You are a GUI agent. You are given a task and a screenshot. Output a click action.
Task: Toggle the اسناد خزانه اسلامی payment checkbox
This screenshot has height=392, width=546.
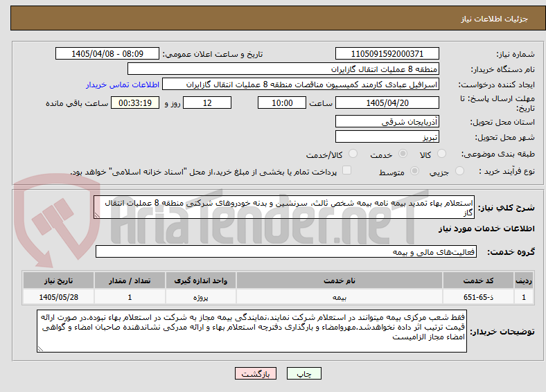[x=347, y=170]
